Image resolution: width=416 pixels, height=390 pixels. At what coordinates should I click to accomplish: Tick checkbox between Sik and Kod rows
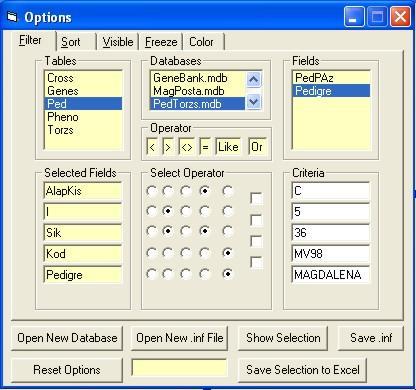pyautogui.click(x=256, y=241)
